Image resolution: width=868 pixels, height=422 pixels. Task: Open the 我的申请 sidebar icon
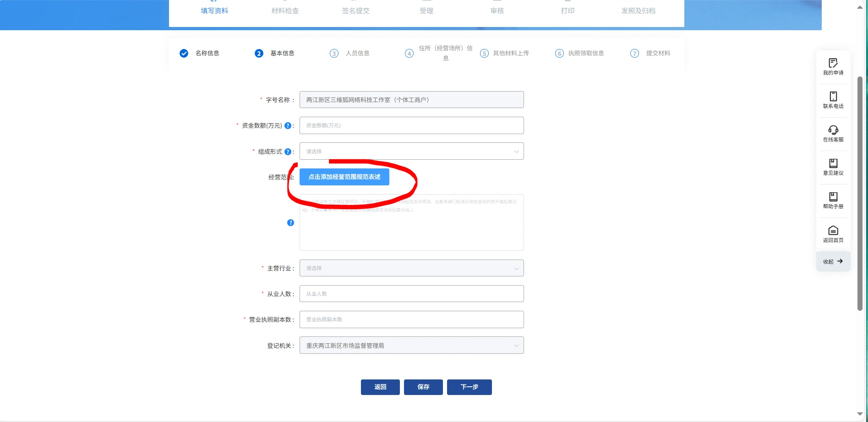[833, 63]
